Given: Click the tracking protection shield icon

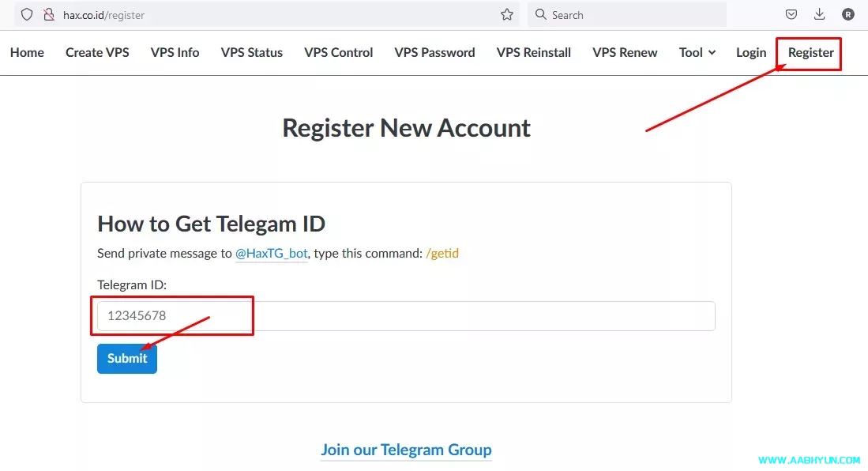Looking at the screenshot, I should 27,14.
